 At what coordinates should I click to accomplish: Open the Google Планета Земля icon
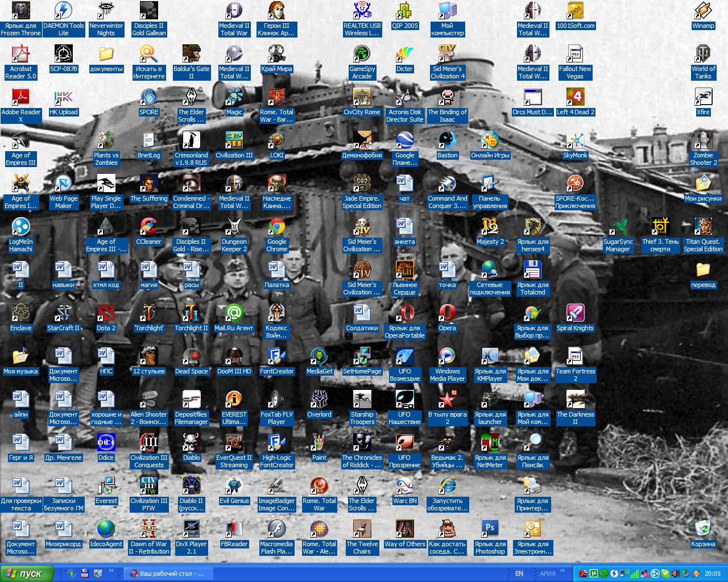[404, 148]
